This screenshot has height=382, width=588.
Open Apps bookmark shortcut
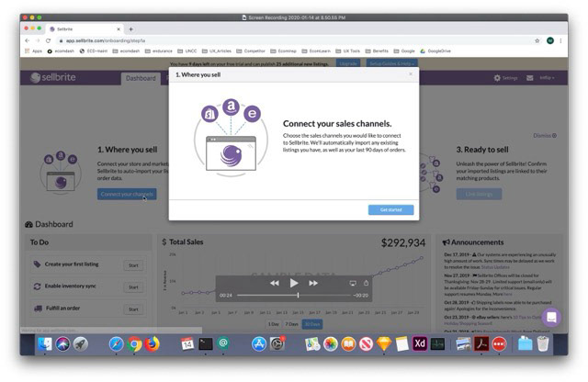point(33,51)
